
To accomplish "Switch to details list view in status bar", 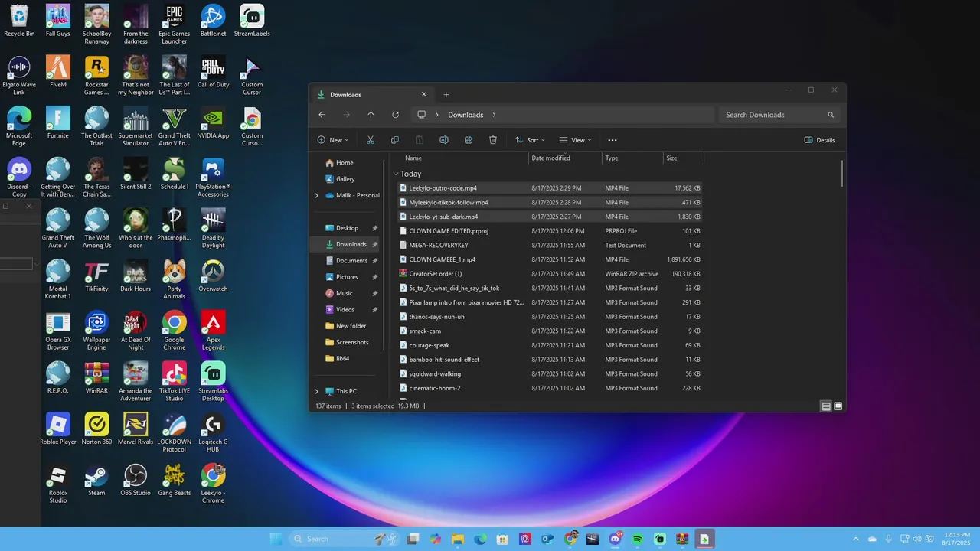I will point(826,406).
